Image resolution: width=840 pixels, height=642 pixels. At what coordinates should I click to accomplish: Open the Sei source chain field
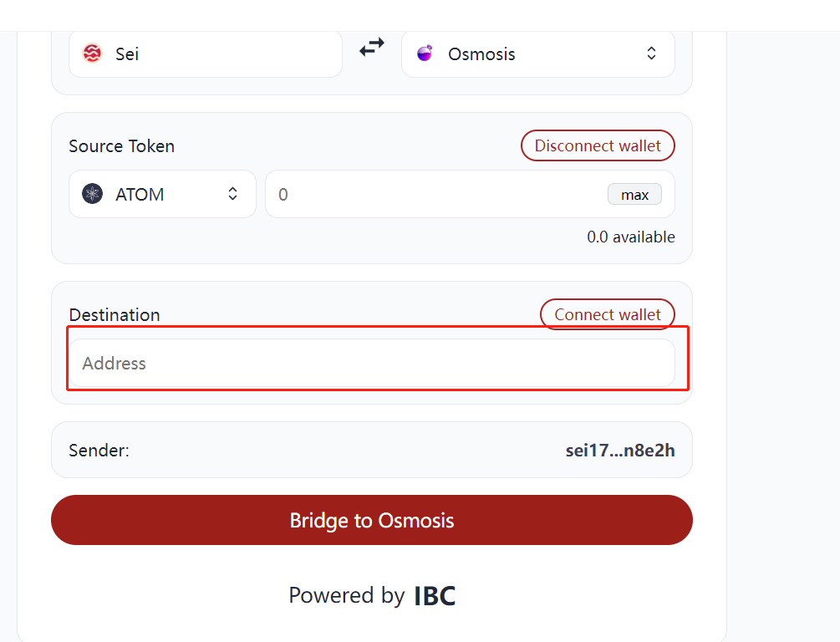pyautogui.click(x=206, y=53)
